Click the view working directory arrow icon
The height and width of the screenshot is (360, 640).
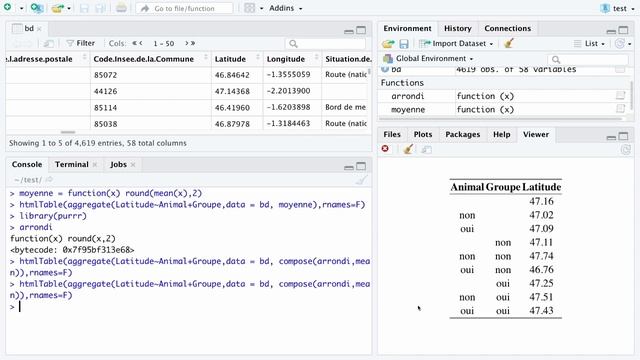[49, 180]
